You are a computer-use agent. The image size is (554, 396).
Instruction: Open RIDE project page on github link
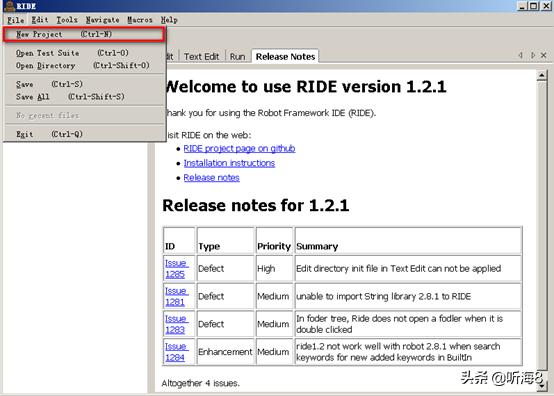coord(239,149)
